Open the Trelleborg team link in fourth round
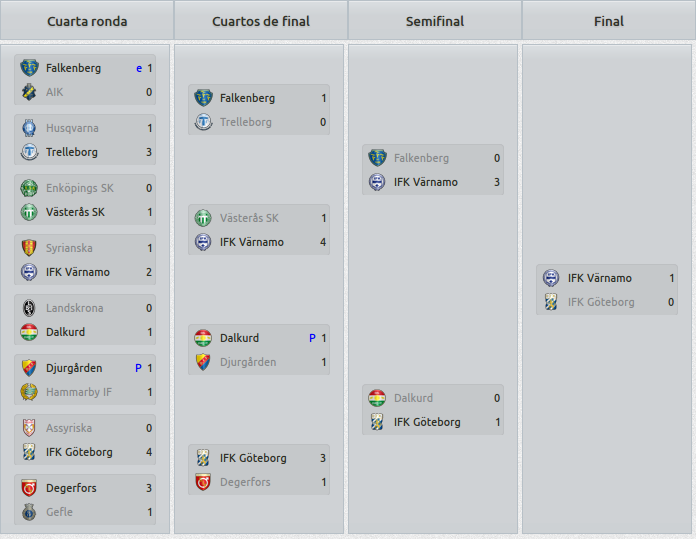The image size is (696, 539). [x=71, y=152]
